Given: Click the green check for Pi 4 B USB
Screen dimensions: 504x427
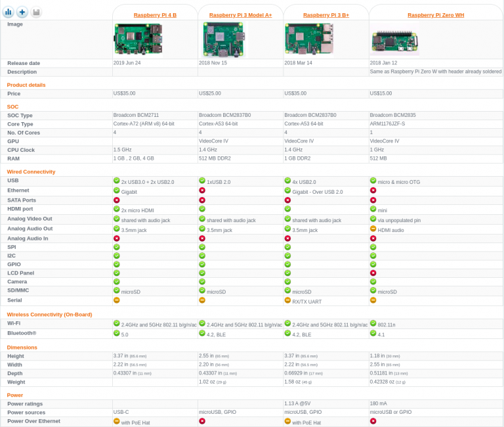Looking at the screenshot, I should click(117, 181).
